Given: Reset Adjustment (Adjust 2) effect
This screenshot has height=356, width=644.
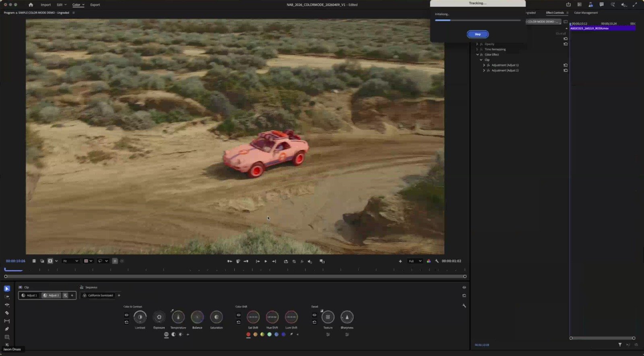Looking at the screenshot, I should click(x=566, y=70).
